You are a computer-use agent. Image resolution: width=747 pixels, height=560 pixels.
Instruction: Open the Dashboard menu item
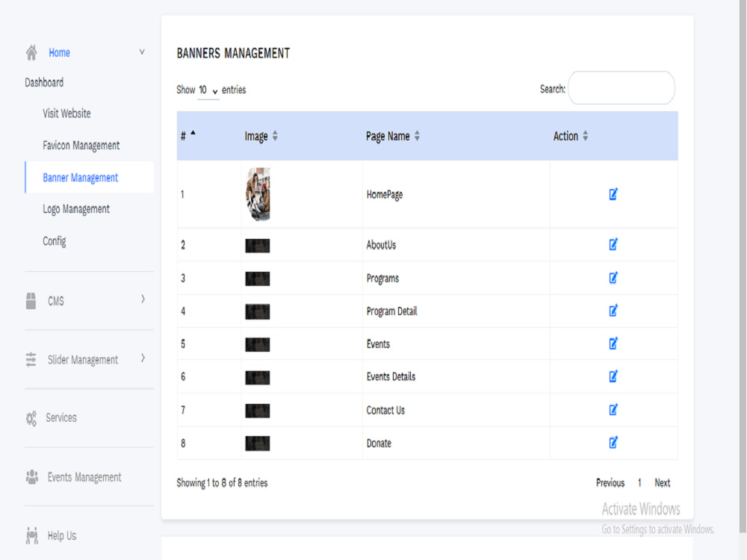tap(44, 83)
